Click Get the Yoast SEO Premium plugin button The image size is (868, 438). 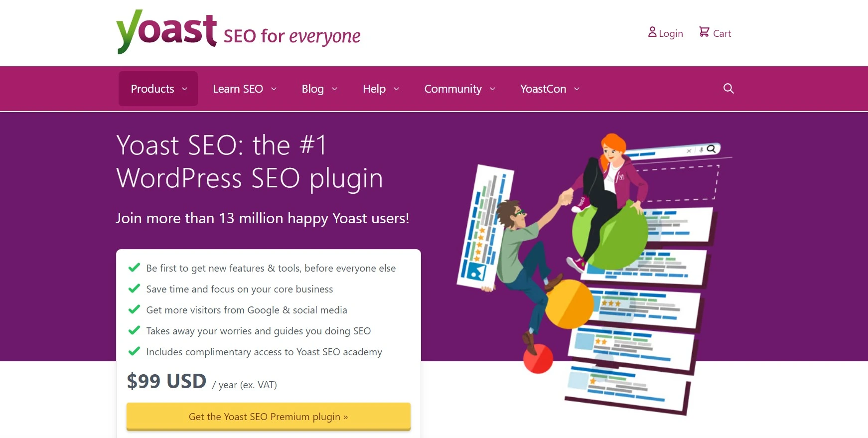coord(269,417)
